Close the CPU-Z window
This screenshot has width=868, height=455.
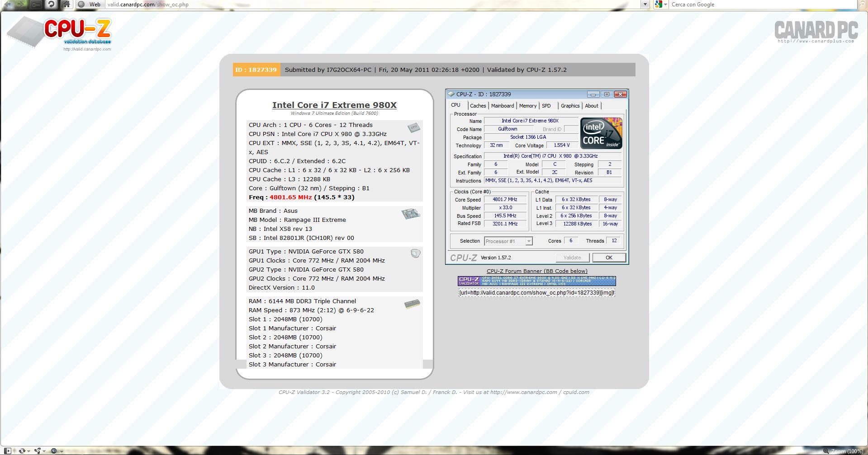(x=620, y=94)
